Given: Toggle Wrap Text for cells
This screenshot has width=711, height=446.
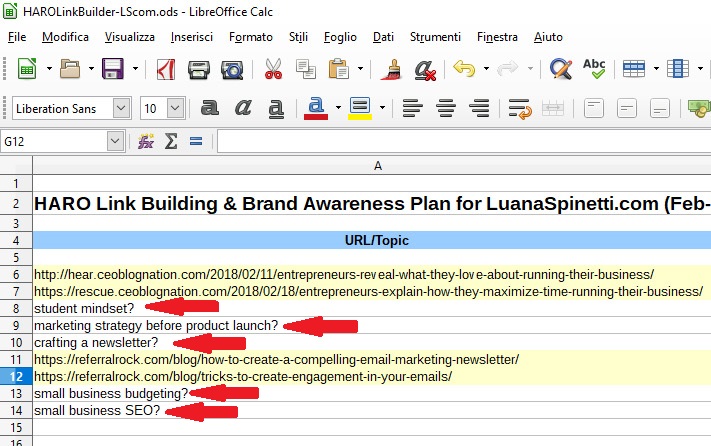Looking at the screenshot, I should pos(518,108).
